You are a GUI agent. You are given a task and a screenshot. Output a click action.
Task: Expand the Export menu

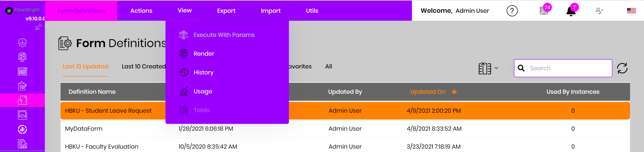tap(226, 11)
